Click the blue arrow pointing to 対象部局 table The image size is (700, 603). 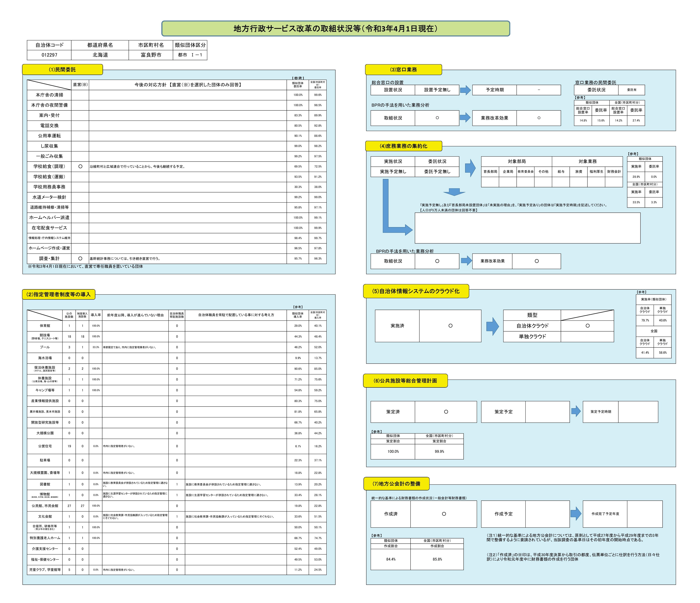click(470, 168)
